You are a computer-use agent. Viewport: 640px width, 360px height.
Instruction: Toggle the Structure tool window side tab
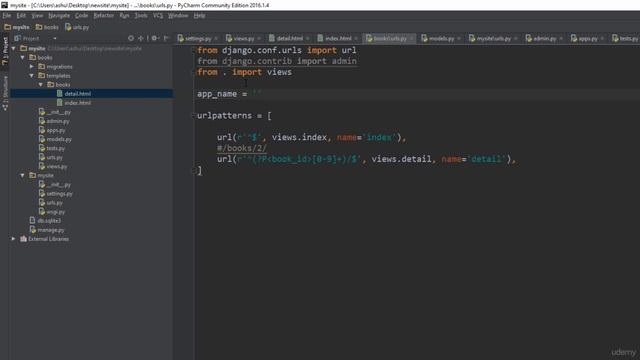(5, 93)
